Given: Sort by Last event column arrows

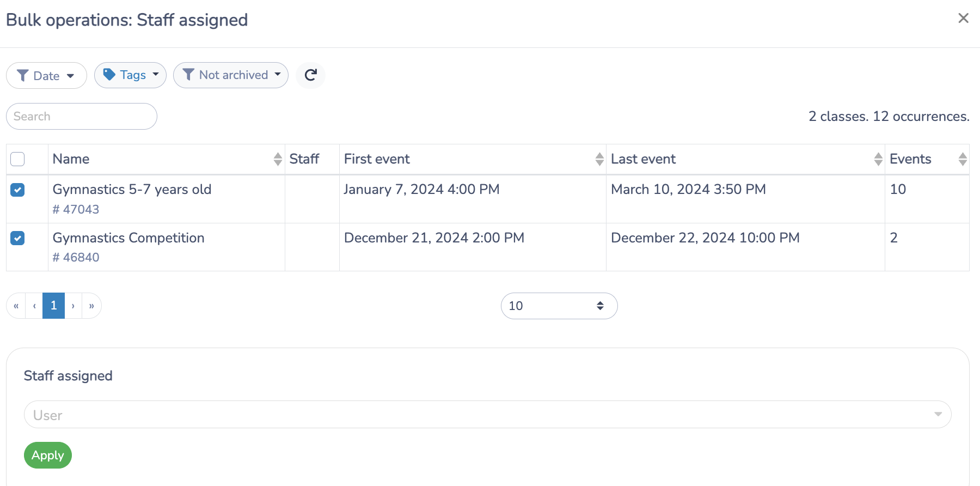Looking at the screenshot, I should pyautogui.click(x=878, y=159).
